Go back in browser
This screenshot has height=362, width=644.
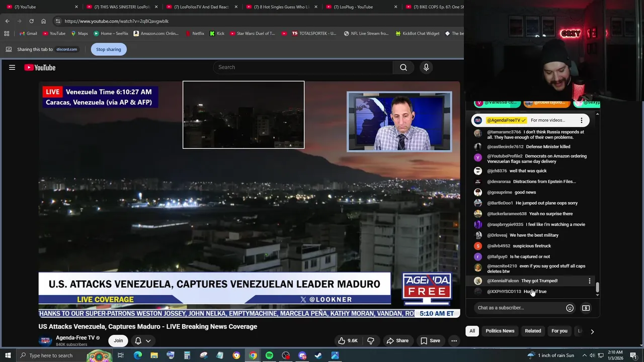point(7,21)
